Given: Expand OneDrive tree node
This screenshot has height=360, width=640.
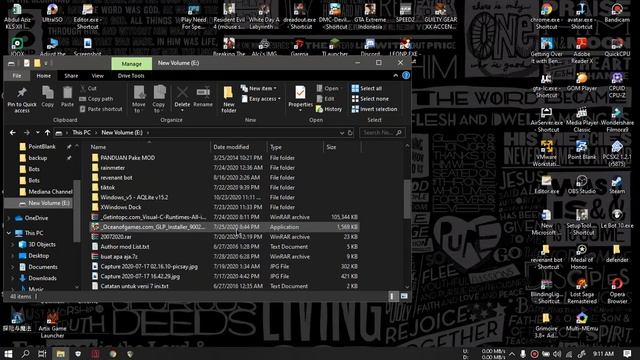Looking at the screenshot, I should pyautogui.click(x=9, y=218).
